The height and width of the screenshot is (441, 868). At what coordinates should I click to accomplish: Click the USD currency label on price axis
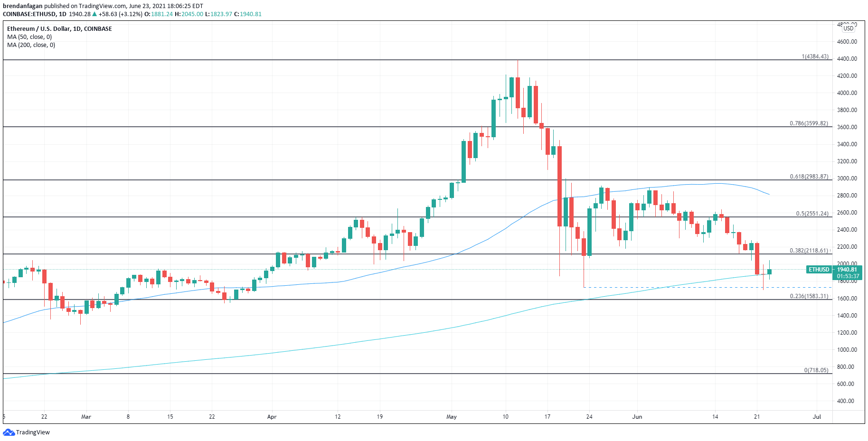(x=848, y=28)
